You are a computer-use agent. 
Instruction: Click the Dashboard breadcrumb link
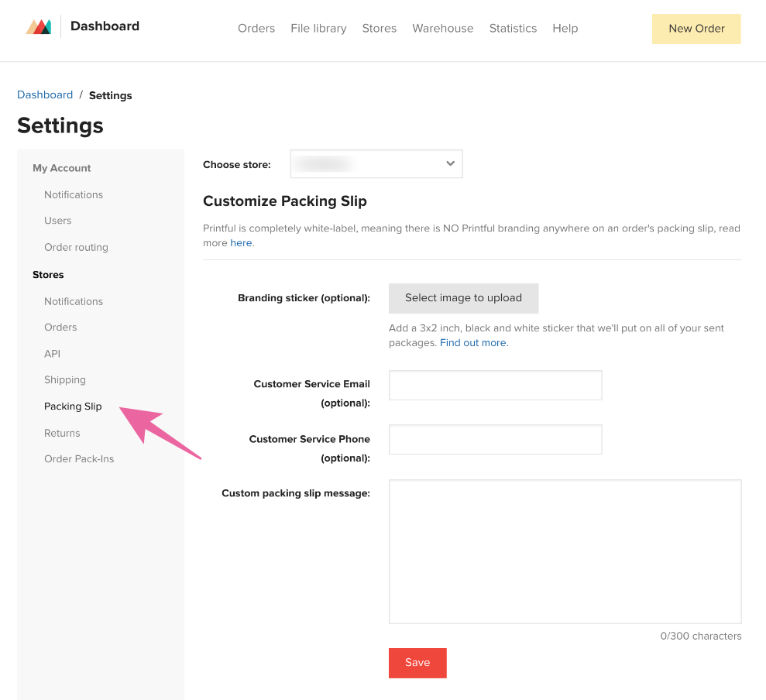click(x=45, y=95)
